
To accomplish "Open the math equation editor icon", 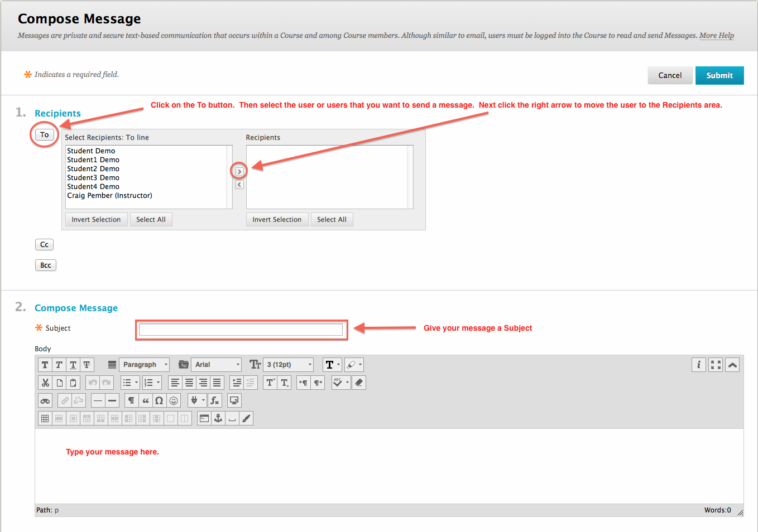I will 215,400.
